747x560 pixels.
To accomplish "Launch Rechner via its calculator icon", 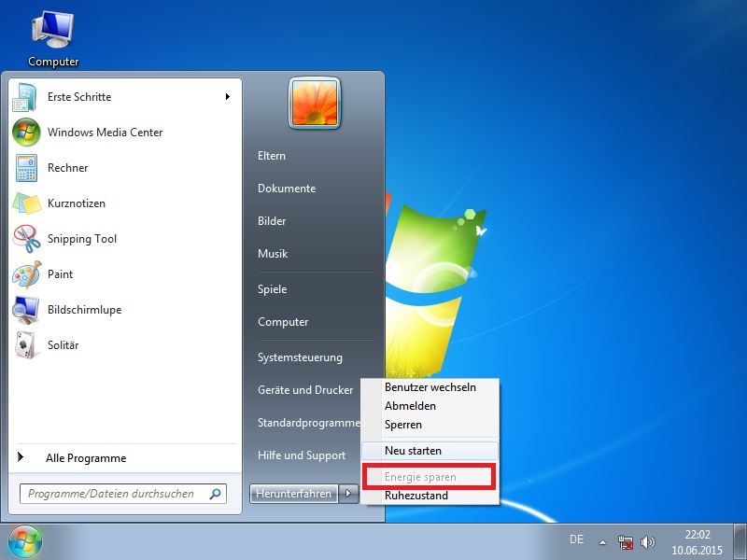I will 26,168.
